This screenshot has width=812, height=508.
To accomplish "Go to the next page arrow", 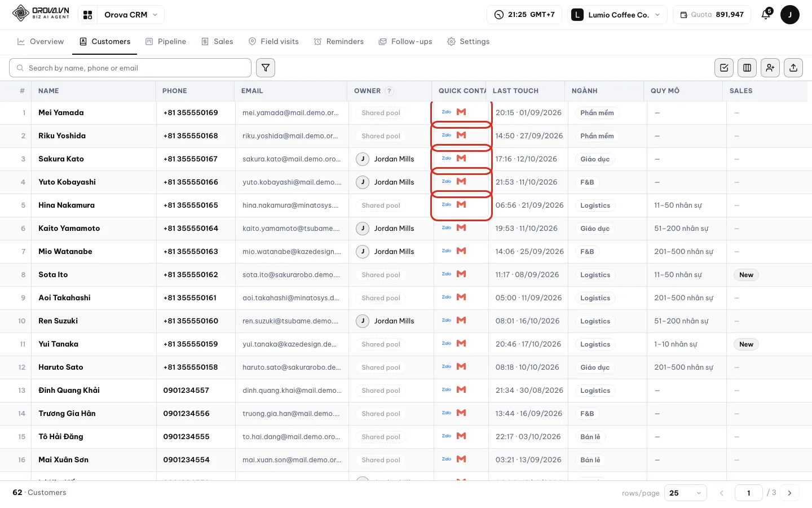I will tap(789, 493).
